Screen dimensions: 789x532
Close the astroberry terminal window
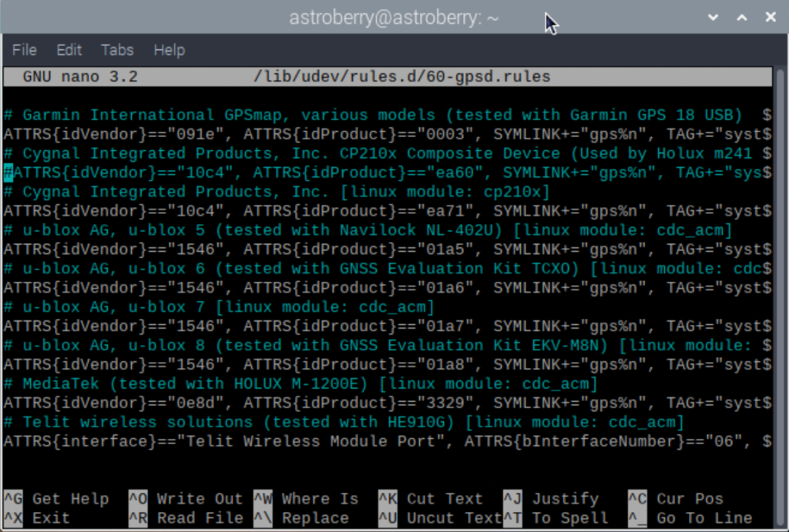771,17
